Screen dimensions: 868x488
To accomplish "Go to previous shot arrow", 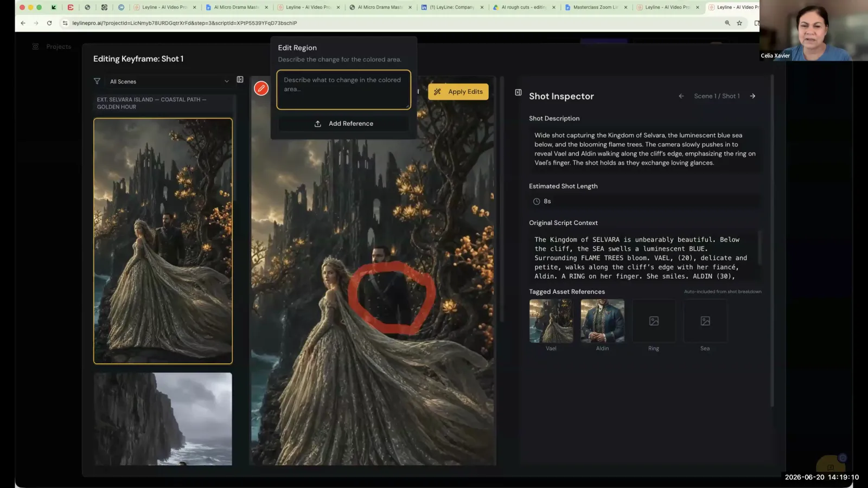I will 681,96.
